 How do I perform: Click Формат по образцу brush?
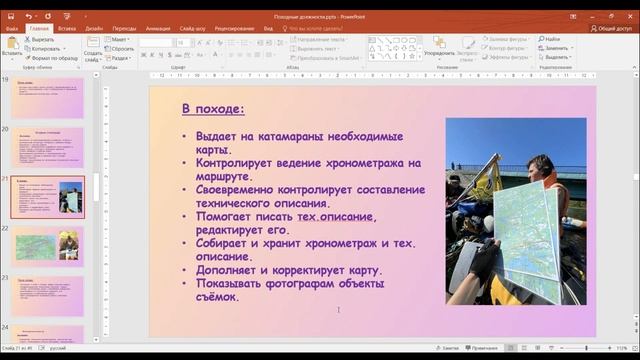pos(51,58)
